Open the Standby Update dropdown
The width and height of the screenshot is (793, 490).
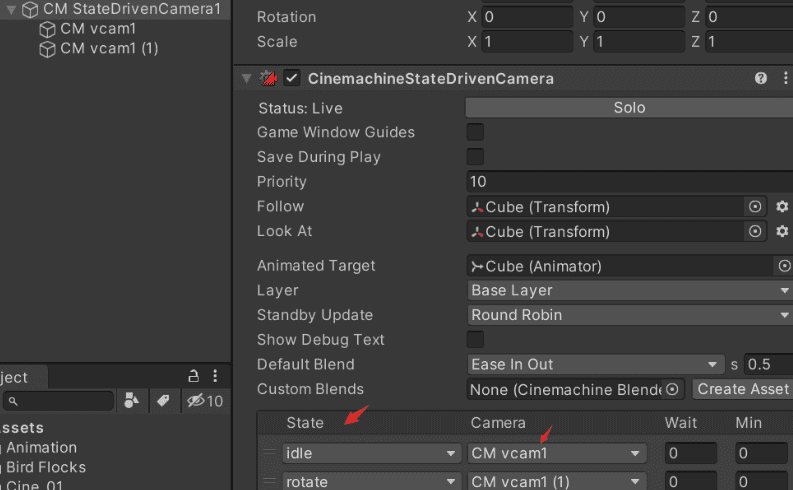(x=629, y=315)
